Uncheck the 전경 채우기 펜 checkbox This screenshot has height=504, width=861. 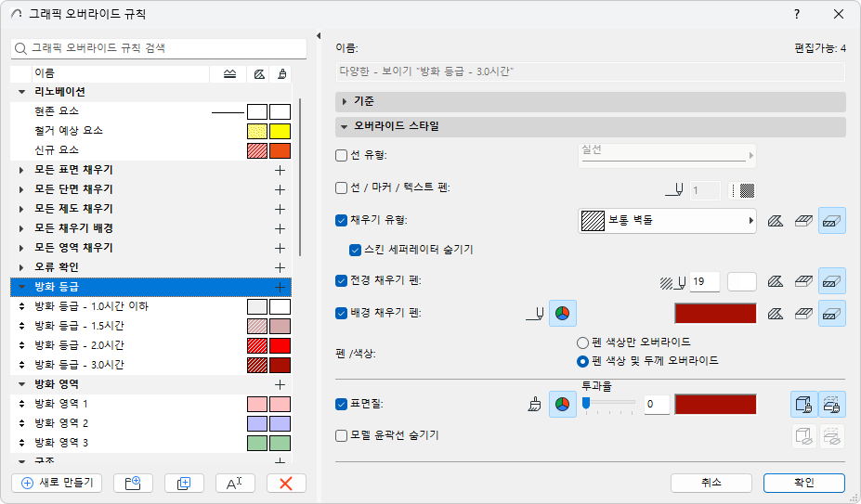point(341,281)
